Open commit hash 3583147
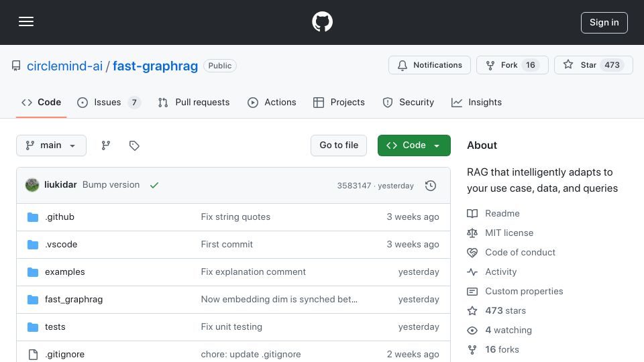The image size is (644, 362). pos(354,186)
